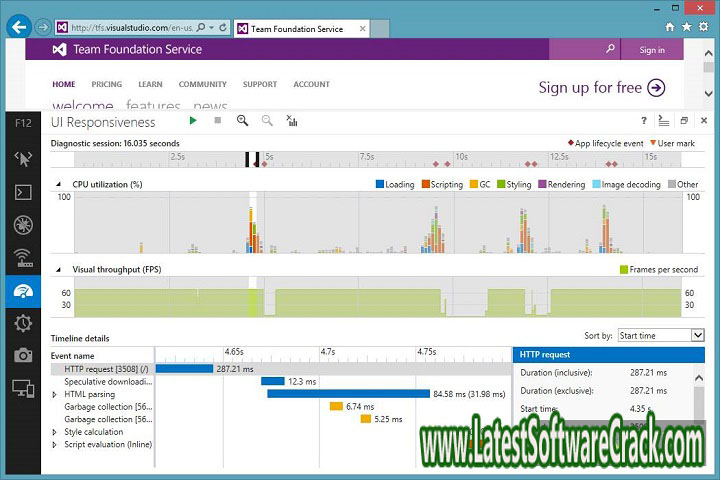Click the 5.25 ms garbage collection bar
Image resolution: width=720 pixels, height=480 pixels.
[366, 419]
